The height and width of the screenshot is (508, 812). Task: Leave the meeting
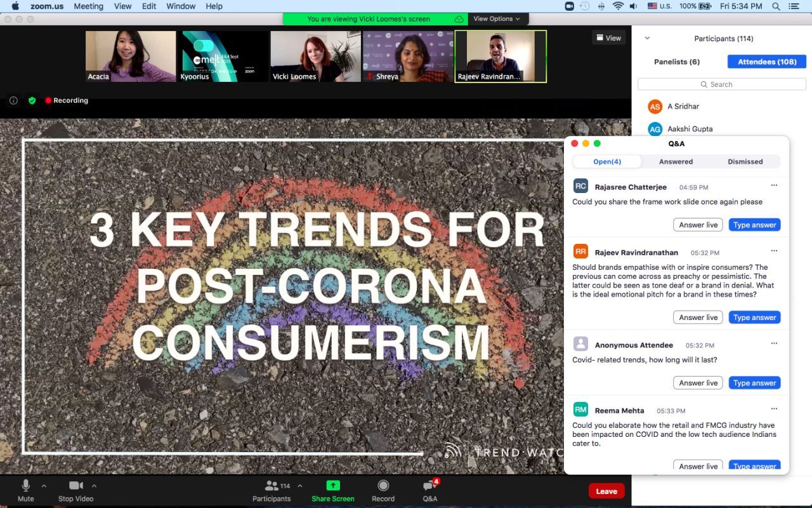coord(606,491)
